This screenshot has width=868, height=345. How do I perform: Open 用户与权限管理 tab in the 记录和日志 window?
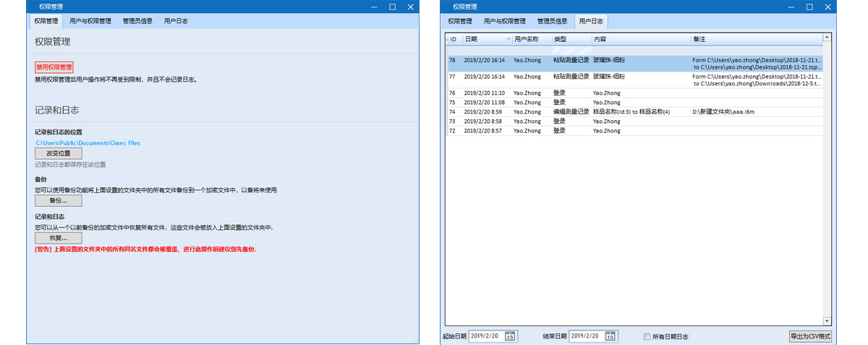click(90, 21)
